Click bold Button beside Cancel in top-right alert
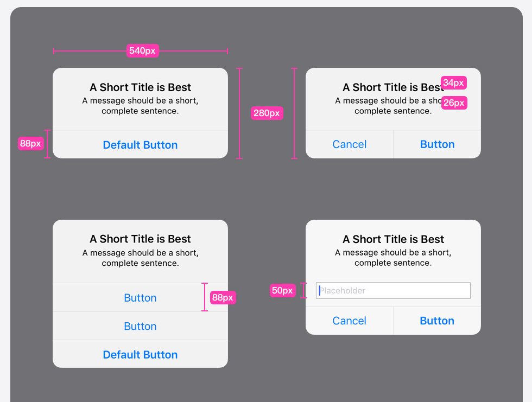The width and height of the screenshot is (532, 402). pos(437,144)
